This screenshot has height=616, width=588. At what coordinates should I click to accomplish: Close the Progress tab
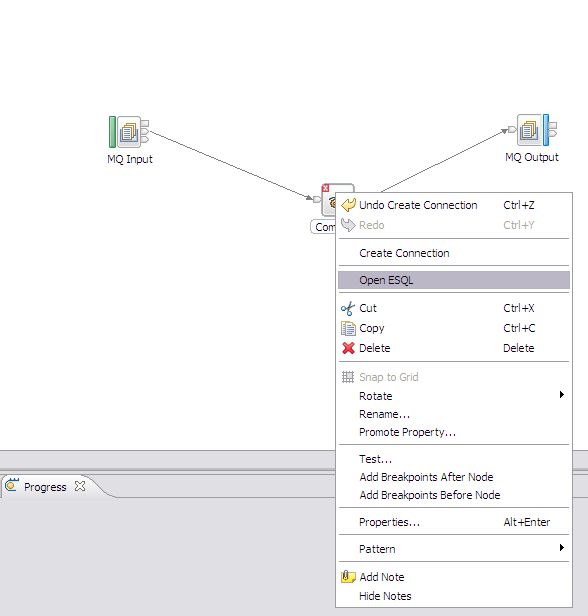pos(80,486)
